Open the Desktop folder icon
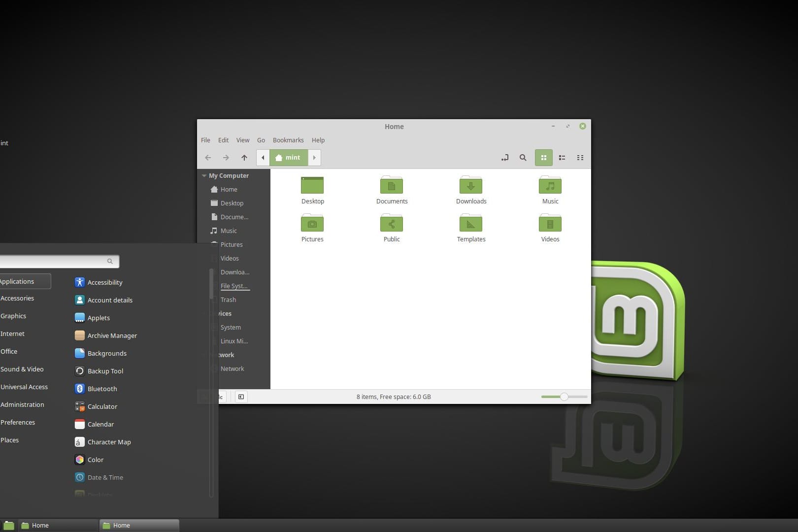The height and width of the screenshot is (532, 798). click(312, 186)
